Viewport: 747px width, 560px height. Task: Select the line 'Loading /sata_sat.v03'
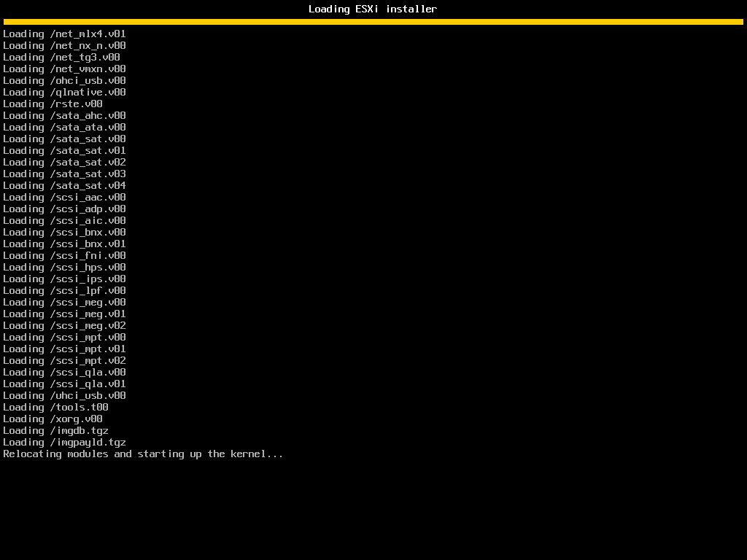tap(64, 174)
